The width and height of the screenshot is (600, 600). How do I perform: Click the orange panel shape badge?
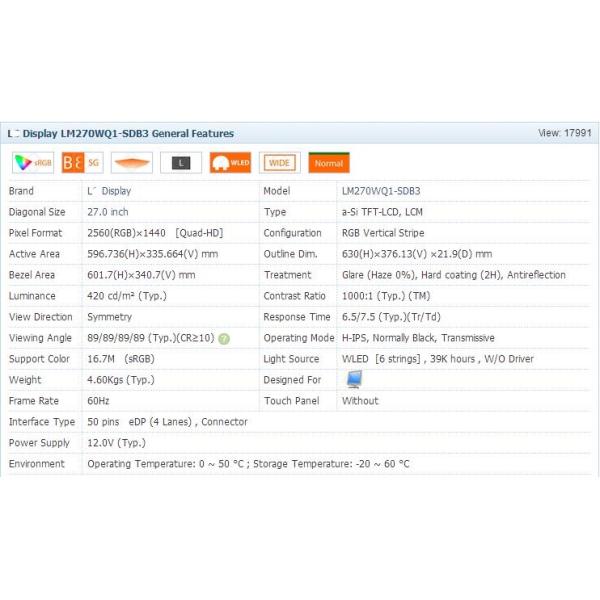(x=131, y=163)
